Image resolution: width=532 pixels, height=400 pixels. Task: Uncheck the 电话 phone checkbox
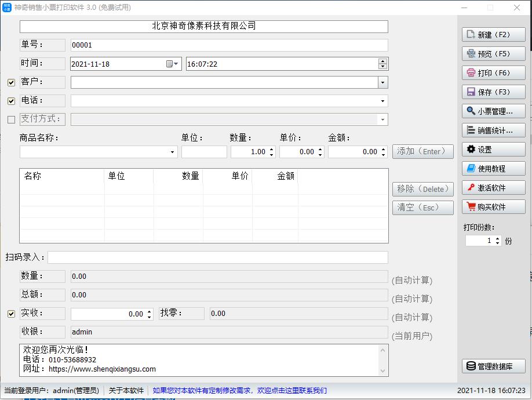pos(10,101)
